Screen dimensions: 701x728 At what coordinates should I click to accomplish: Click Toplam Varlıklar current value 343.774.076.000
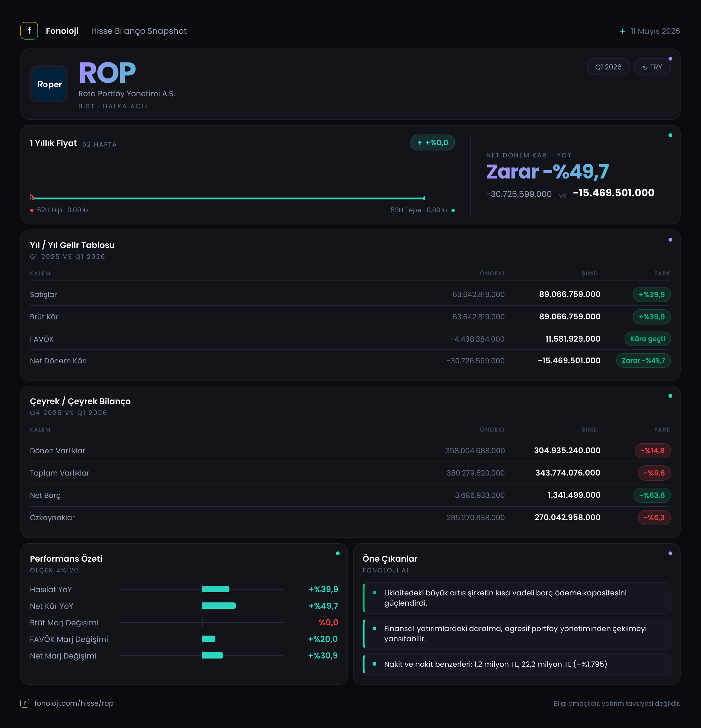[568, 473]
